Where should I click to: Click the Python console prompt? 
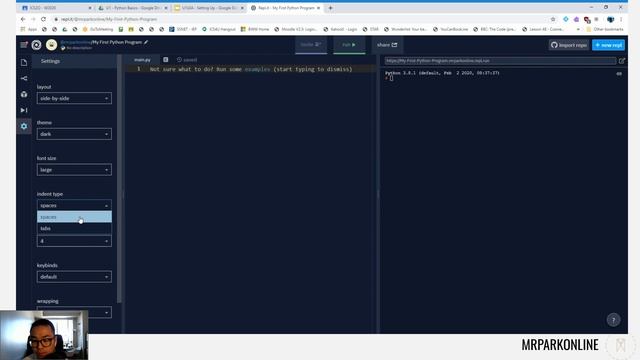tap(390, 78)
